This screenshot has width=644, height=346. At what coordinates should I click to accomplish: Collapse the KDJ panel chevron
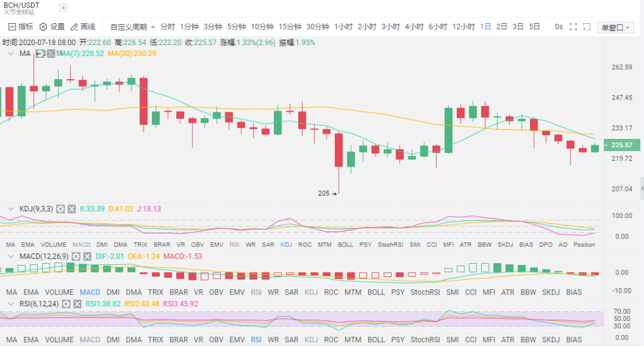11,209
